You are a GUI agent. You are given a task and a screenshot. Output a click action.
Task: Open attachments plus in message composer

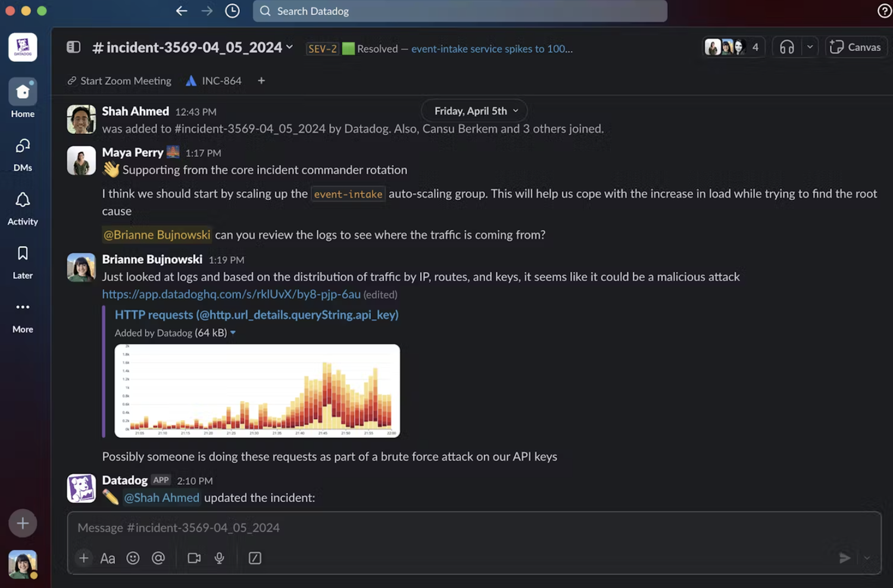[84, 558]
